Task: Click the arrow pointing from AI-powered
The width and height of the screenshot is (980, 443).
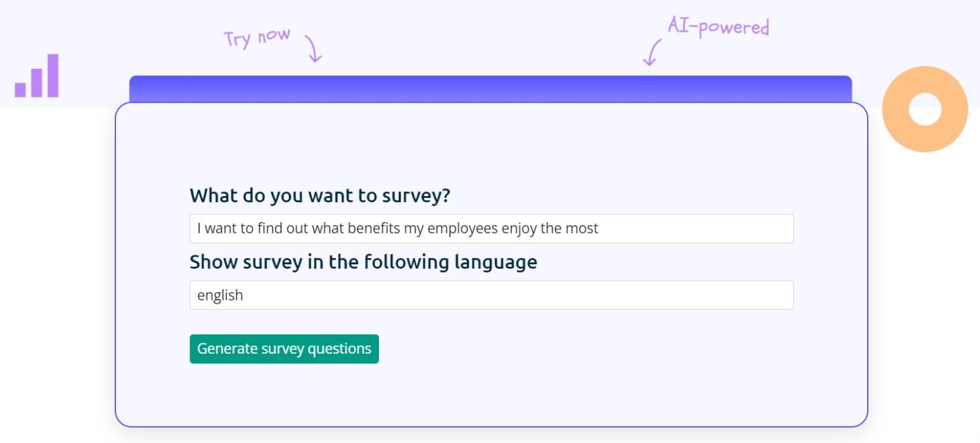Action: click(651, 53)
